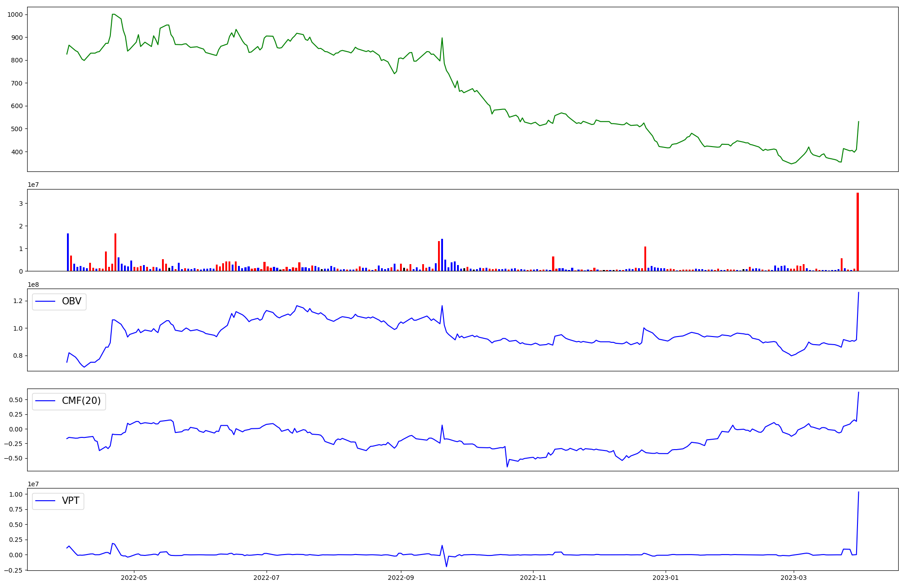Click the CMF(20) legend label
905x588 pixels.
(81, 401)
